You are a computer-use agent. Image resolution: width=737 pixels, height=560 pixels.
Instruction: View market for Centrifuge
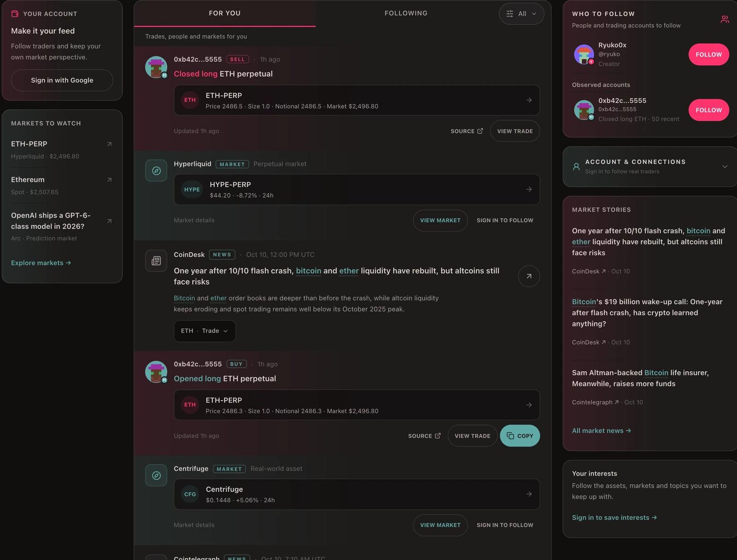[440, 525]
